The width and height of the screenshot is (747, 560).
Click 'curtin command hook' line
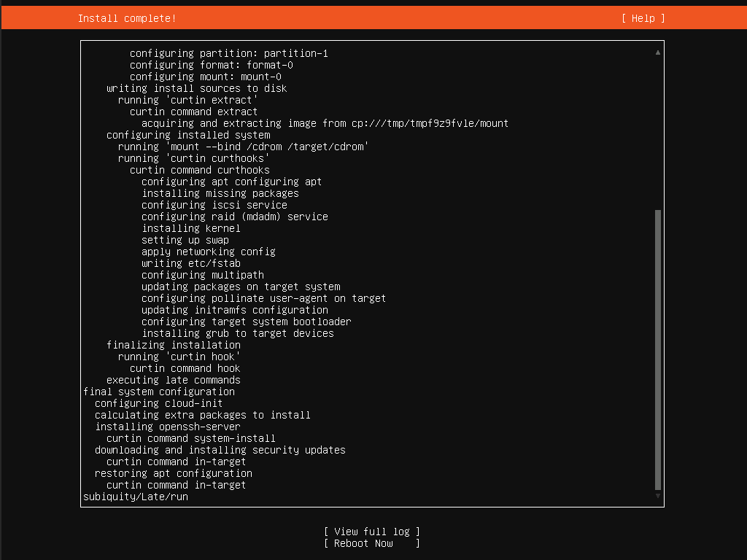point(185,368)
